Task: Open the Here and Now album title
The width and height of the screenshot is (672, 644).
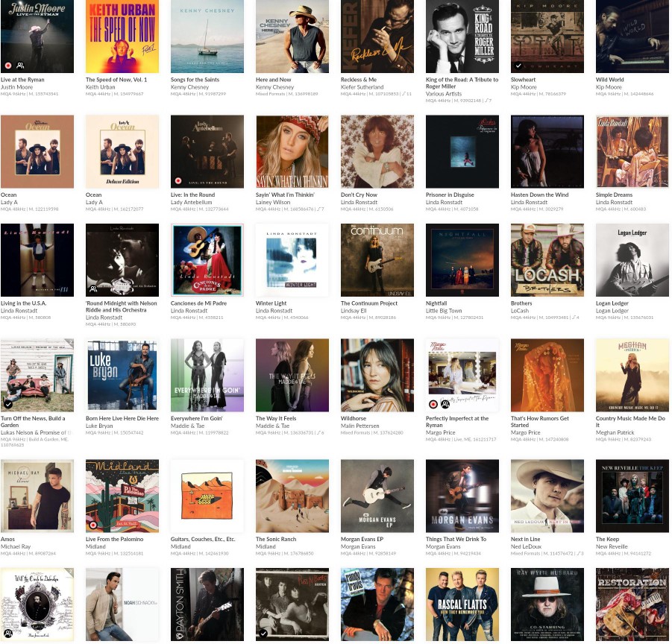Action: point(274,80)
